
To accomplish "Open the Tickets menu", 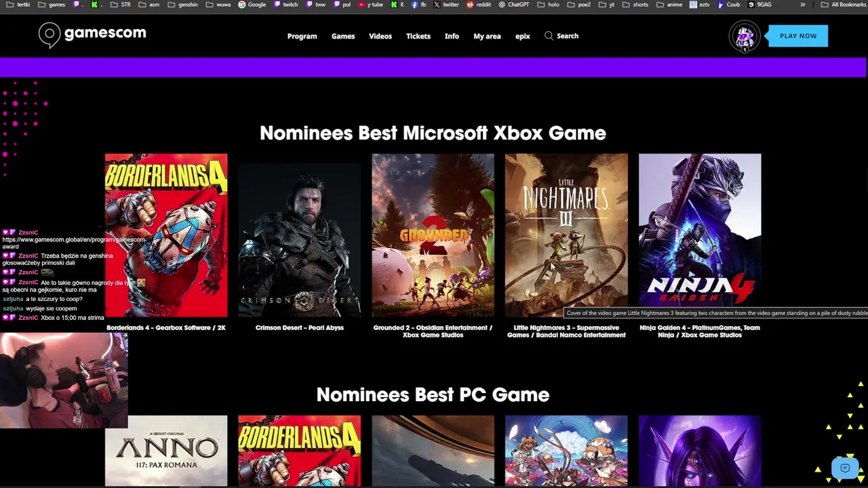I will (418, 36).
